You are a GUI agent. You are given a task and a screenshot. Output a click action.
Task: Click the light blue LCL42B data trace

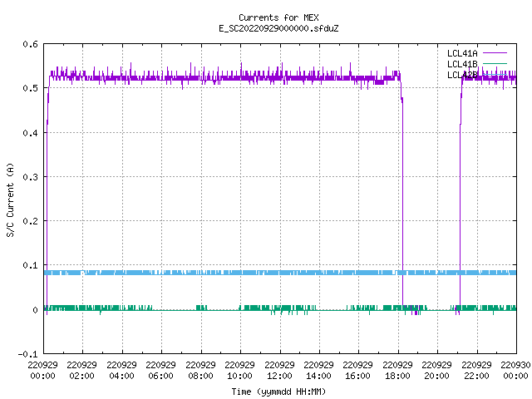280,273
